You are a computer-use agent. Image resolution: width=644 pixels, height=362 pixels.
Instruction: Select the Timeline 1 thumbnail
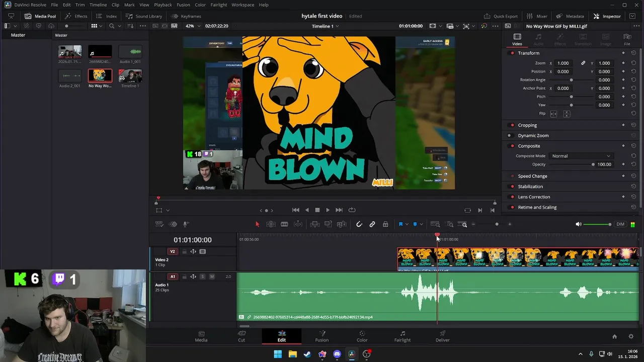(x=130, y=75)
